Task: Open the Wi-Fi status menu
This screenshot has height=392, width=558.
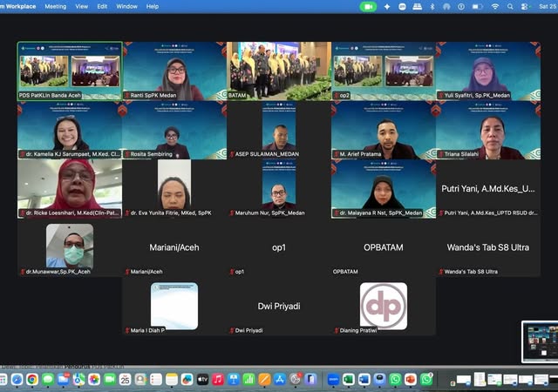Action: coord(495,6)
